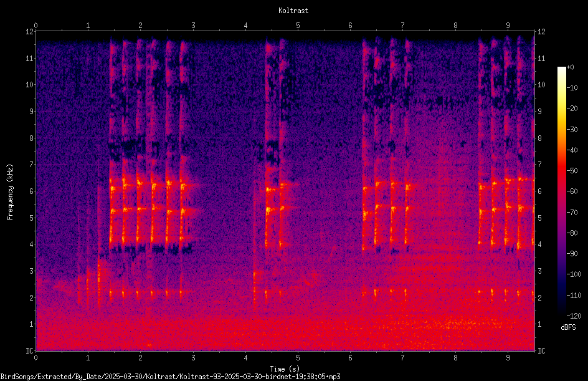Click the "+0" color scale label

point(570,67)
